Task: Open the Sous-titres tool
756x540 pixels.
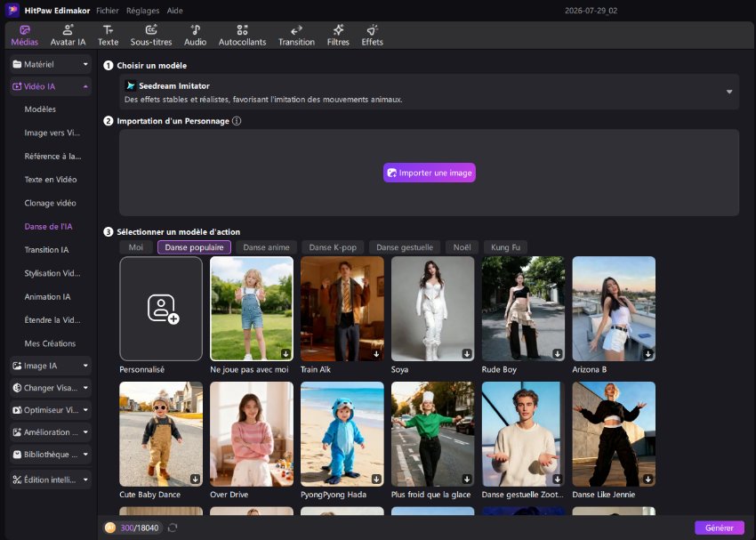Action: click(x=151, y=36)
